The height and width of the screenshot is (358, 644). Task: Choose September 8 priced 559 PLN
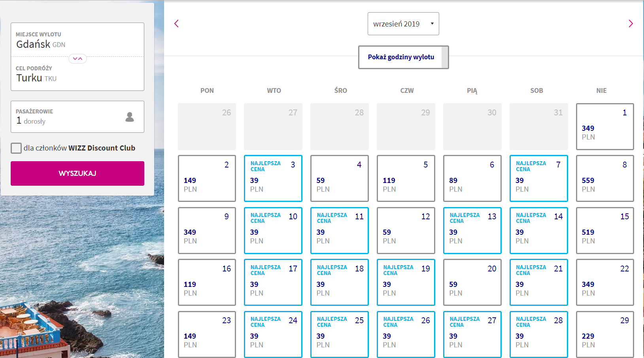(x=605, y=178)
